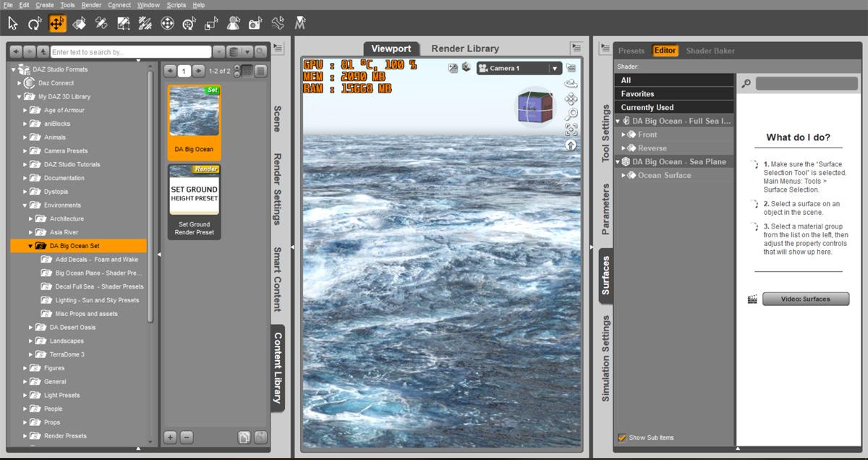Open the Scripts menu
868x460 pixels.
coord(176,5)
